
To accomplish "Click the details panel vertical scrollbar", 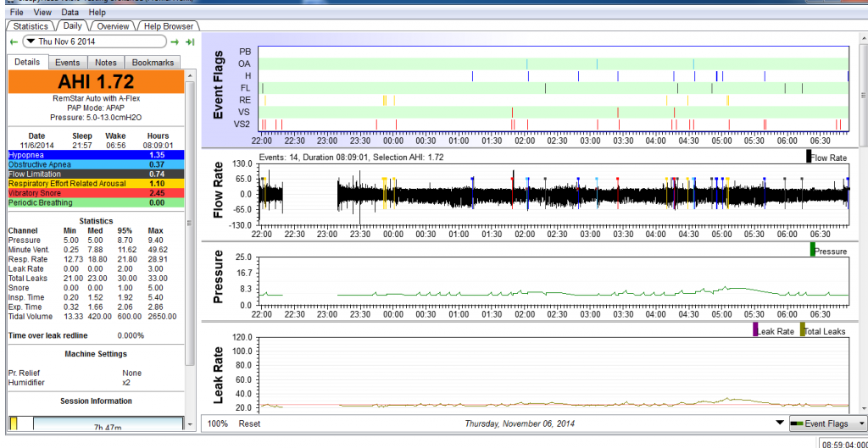I will 191,224.
